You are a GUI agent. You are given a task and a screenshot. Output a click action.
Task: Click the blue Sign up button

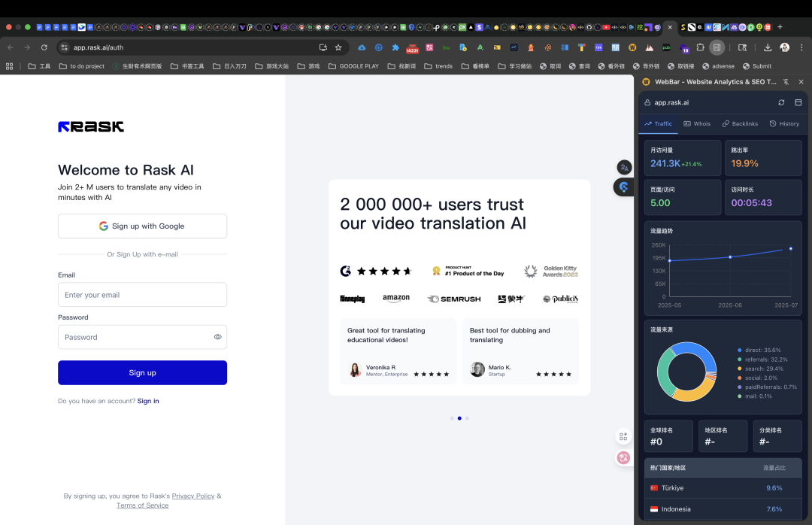point(142,372)
